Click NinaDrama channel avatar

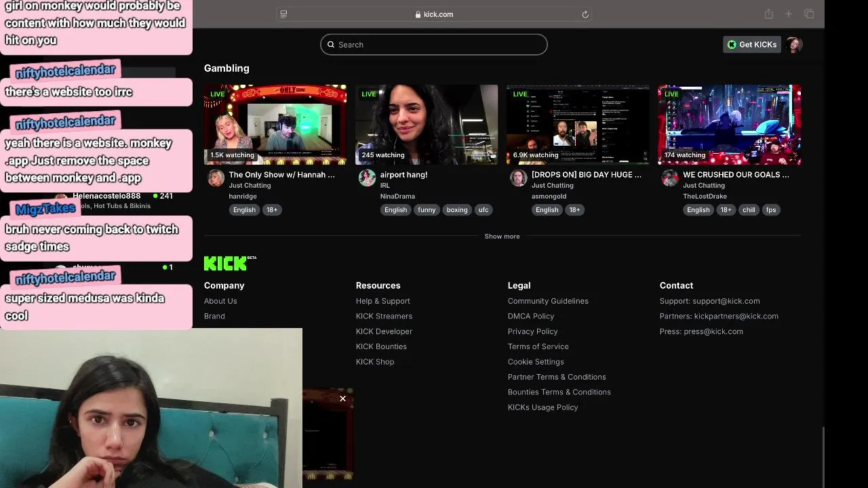click(367, 178)
